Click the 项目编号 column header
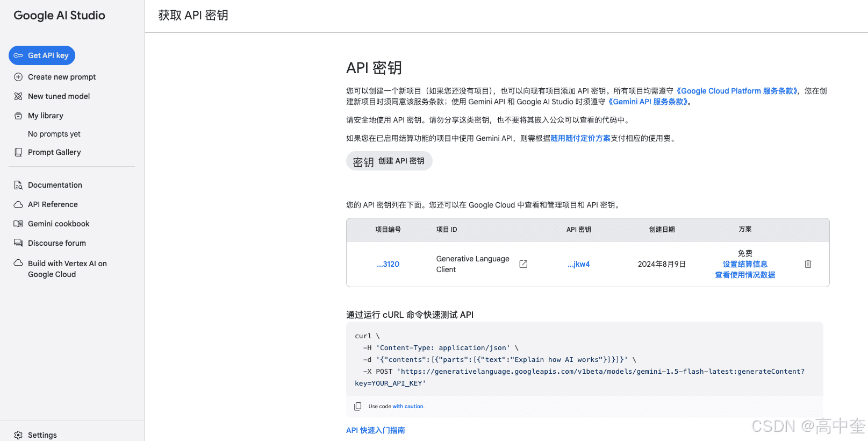868x441 pixels. point(388,230)
